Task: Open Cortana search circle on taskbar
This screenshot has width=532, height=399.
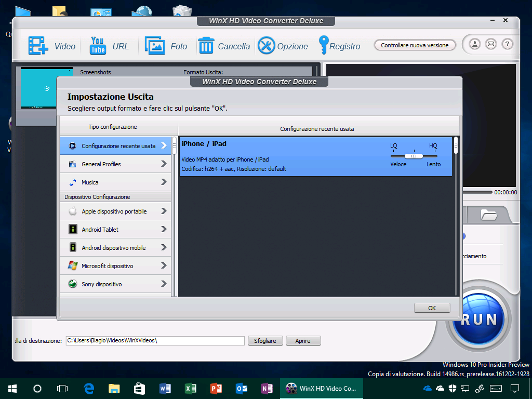Action: pos(37,389)
